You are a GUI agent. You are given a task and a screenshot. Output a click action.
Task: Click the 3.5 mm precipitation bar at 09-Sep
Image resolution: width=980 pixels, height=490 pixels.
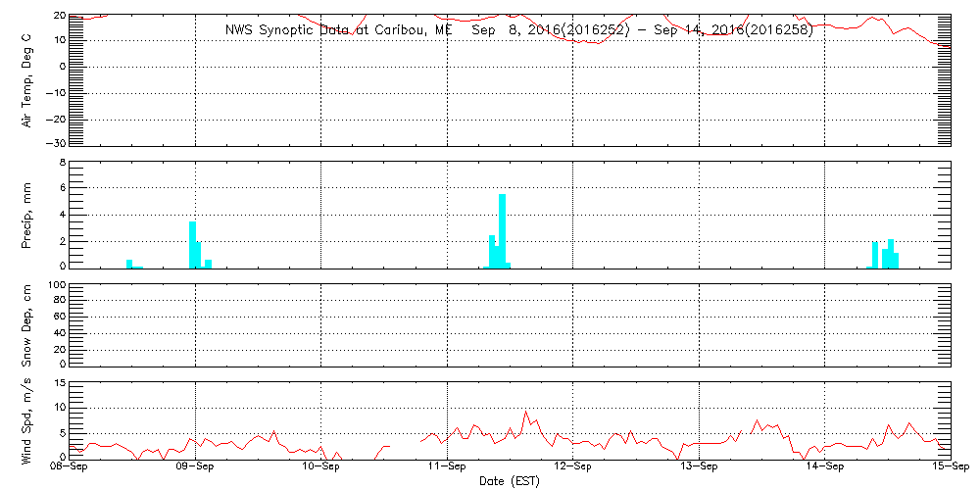[x=192, y=245]
